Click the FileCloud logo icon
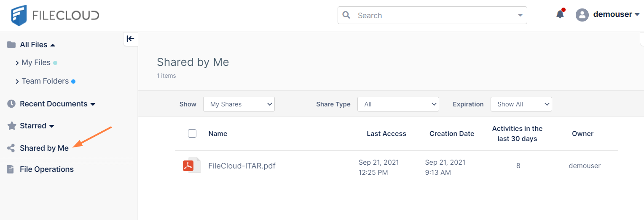644x220 pixels. click(x=19, y=16)
